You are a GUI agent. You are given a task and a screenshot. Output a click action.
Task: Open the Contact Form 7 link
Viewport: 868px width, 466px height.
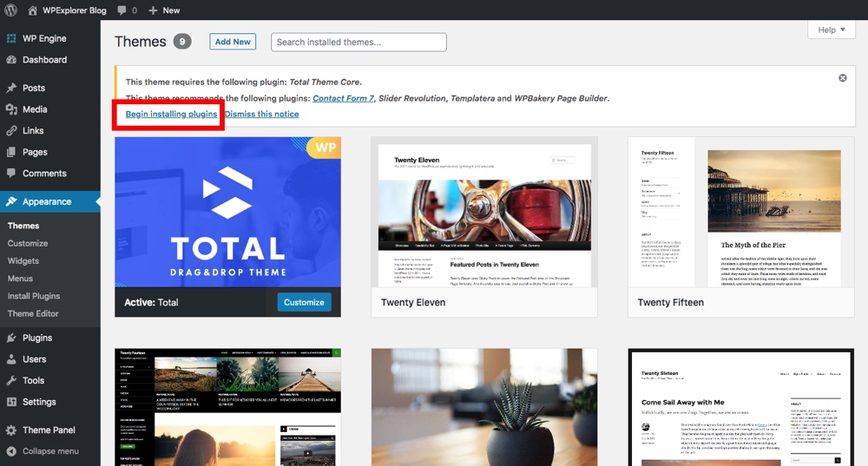[343, 98]
